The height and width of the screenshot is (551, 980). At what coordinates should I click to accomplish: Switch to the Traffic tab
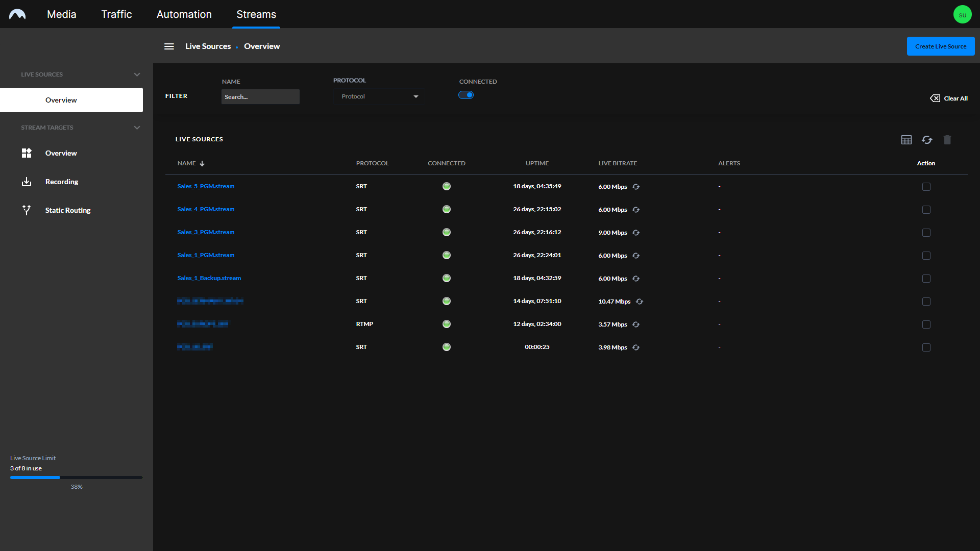pyautogui.click(x=116, y=14)
